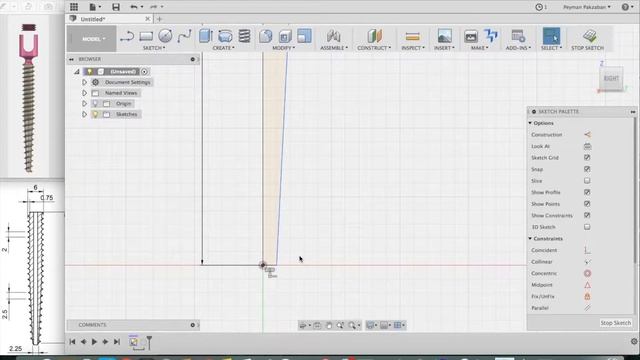Open the data panel grid icon

[74, 7]
